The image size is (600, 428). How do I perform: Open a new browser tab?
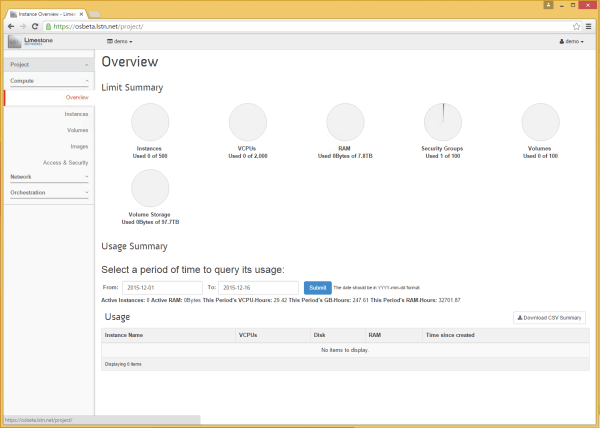[x=95, y=14]
